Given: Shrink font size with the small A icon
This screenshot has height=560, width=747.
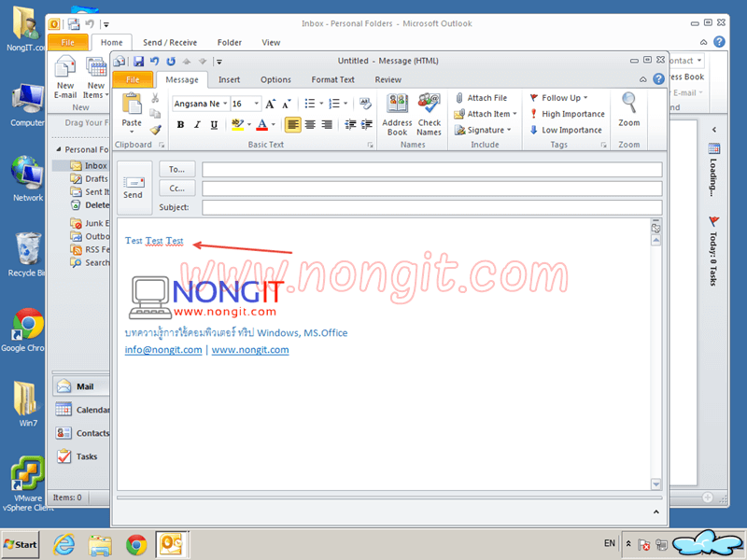Looking at the screenshot, I should [286, 104].
